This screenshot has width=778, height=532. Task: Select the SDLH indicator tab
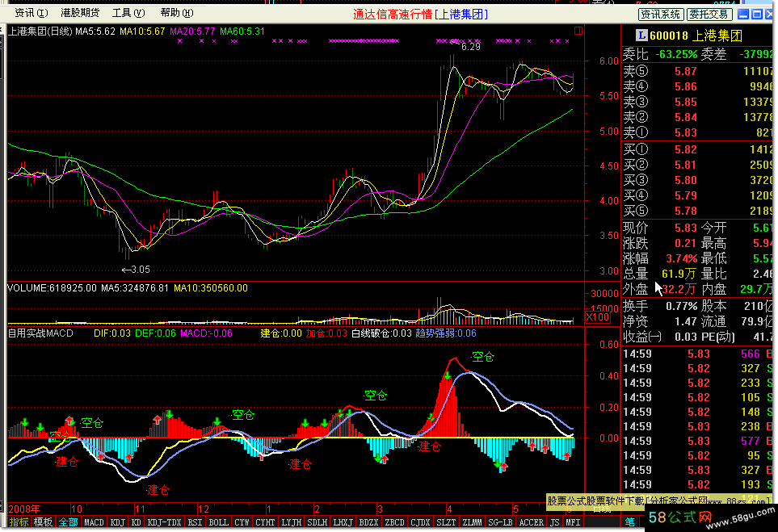(317, 522)
